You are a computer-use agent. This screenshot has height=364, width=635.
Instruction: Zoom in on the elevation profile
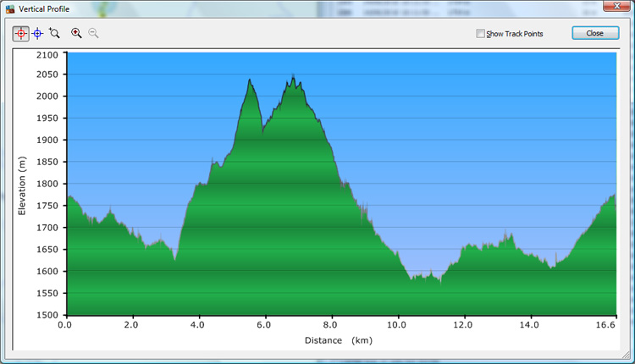(x=76, y=33)
